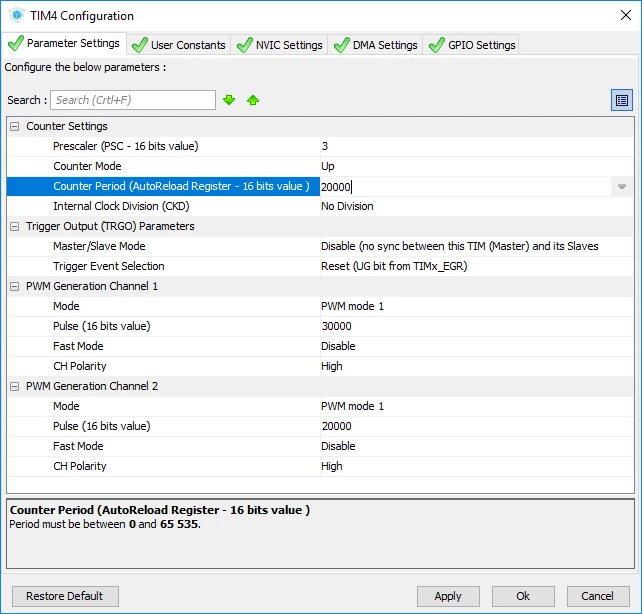
Task: Select Pulse label under PWM Channel 1
Action: (102, 326)
